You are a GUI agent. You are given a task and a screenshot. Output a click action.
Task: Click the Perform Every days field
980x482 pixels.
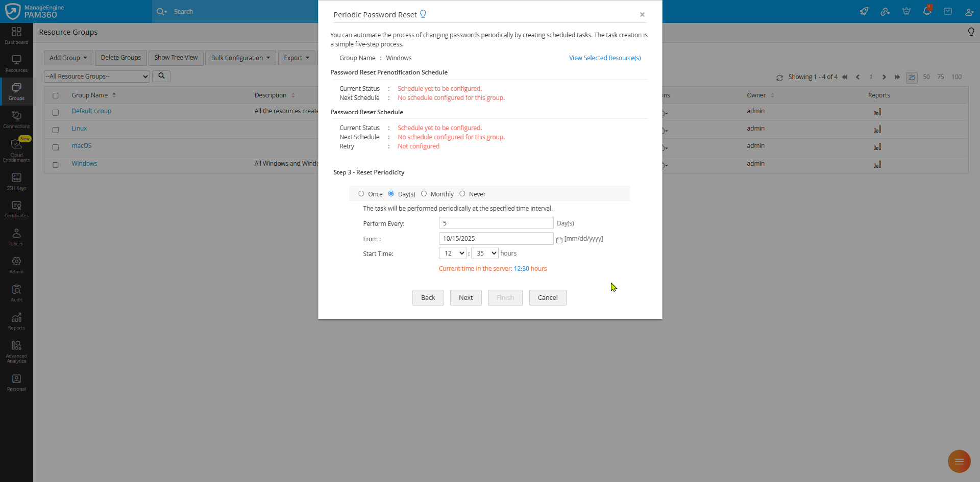click(x=496, y=223)
